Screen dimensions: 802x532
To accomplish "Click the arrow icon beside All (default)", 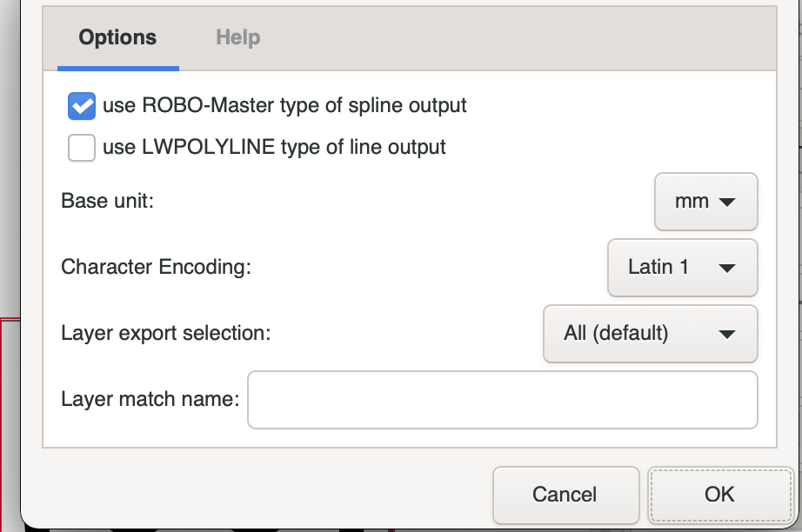I will tap(727, 334).
